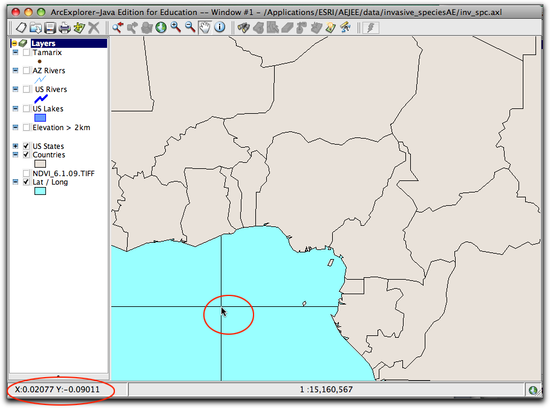Open the Find binoculars tool
550x408 pixels.
[243, 27]
